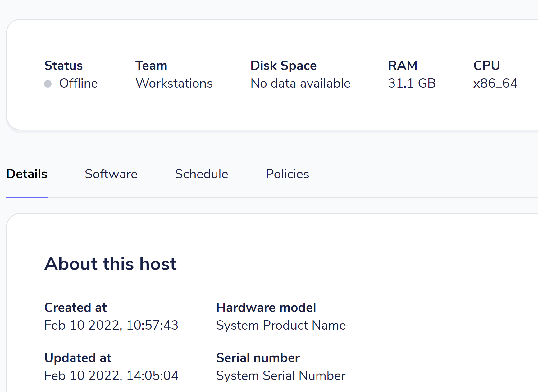Select the Created at timestamp
Image resolution: width=538 pixels, height=392 pixels.
[112, 325]
